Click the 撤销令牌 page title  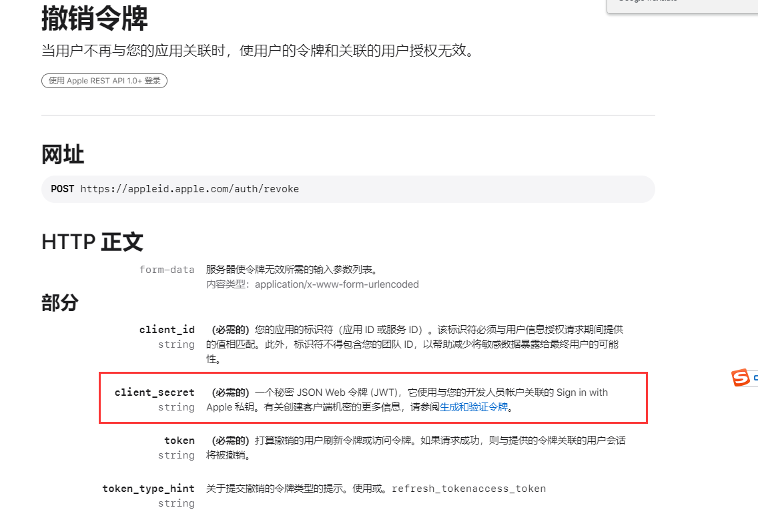pyautogui.click(x=94, y=19)
